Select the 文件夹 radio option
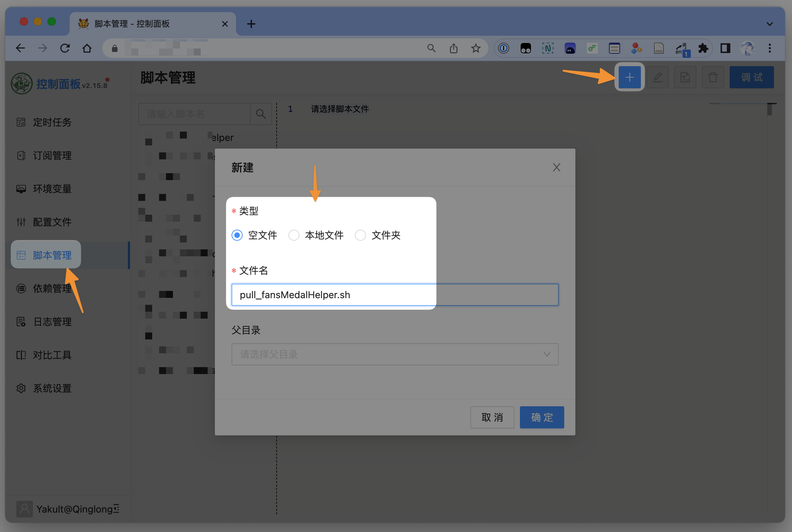 tap(360, 236)
